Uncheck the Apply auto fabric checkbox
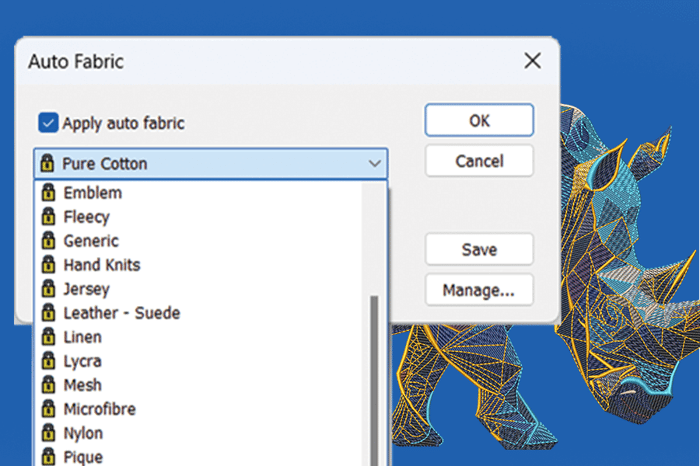Image resolution: width=700 pixels, height=466 pixels. [48, 123]
